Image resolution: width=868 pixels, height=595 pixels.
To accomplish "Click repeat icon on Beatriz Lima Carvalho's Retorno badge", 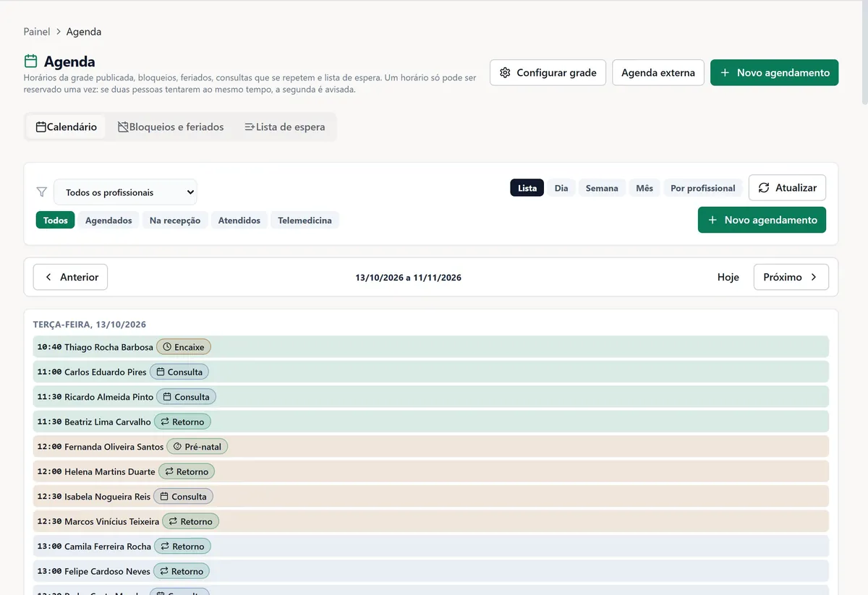I will 165,422.
